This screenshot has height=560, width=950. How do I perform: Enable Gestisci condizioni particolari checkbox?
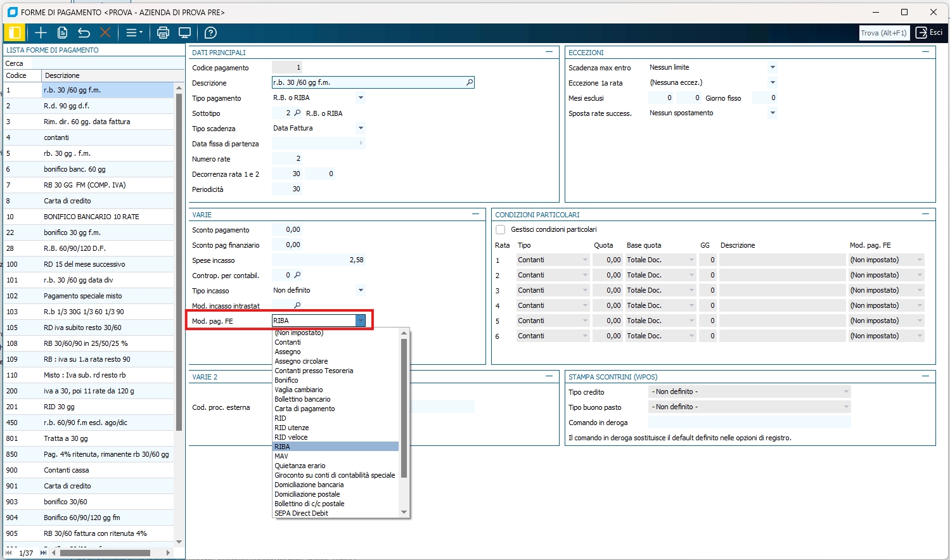pyautogui.click(x=501, y=230)
